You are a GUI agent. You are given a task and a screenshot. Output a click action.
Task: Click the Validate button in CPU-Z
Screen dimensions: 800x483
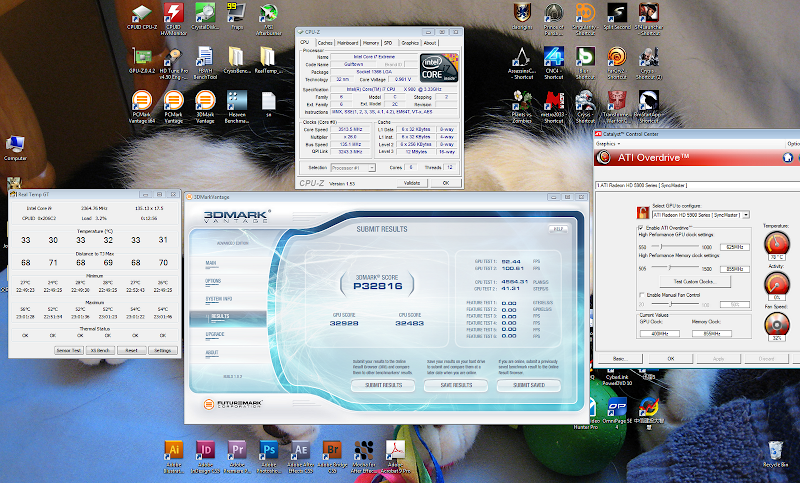coord(412,183)
